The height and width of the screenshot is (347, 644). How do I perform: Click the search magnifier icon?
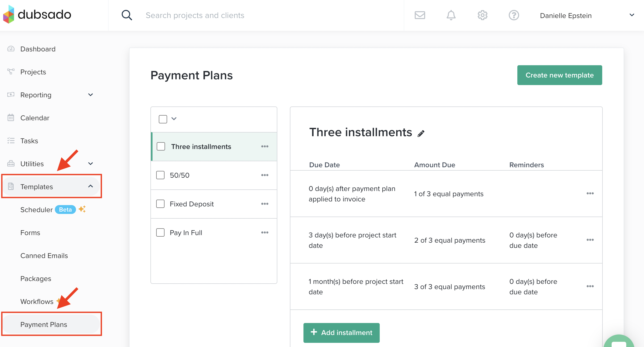(127, 15)
